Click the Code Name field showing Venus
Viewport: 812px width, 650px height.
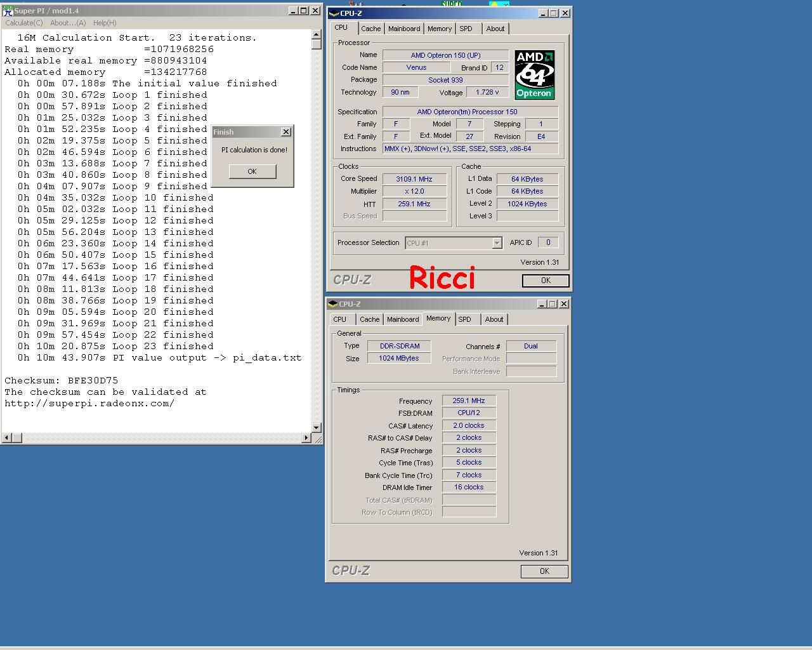click(x=416, y=67)
